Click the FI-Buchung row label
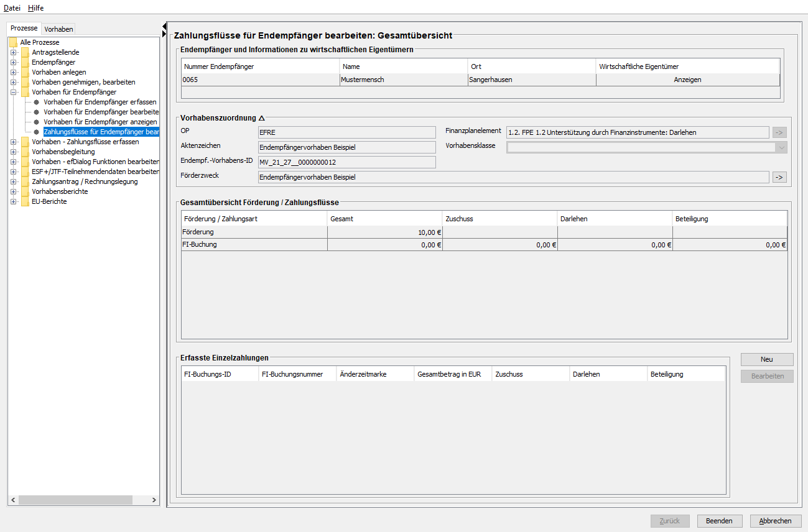Viewport: 808px width, 532px height. [199, 244]
